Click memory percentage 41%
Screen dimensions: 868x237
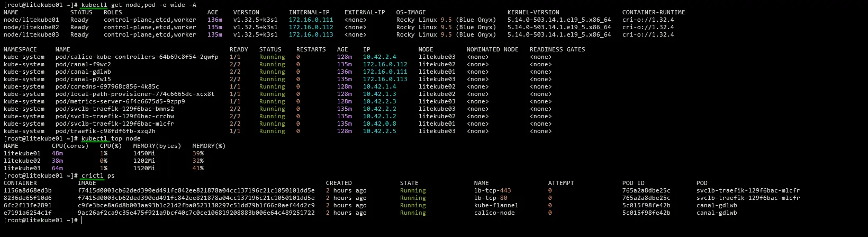pos(198,168)
